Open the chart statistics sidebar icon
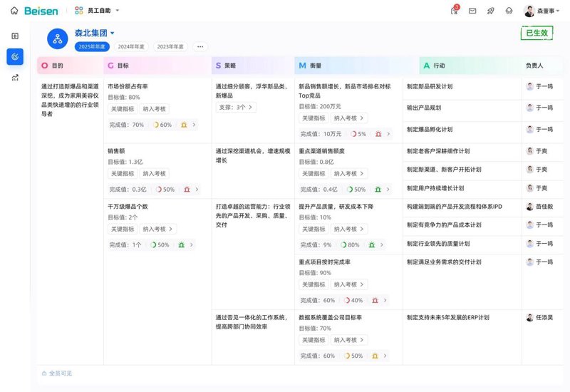 (x=15, y=78)
